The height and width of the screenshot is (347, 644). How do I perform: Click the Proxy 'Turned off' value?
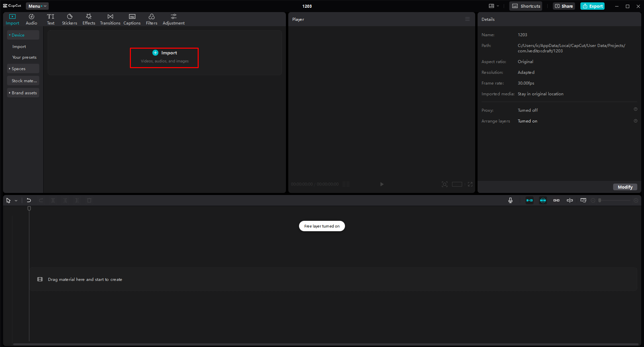[x=528, y=110]
